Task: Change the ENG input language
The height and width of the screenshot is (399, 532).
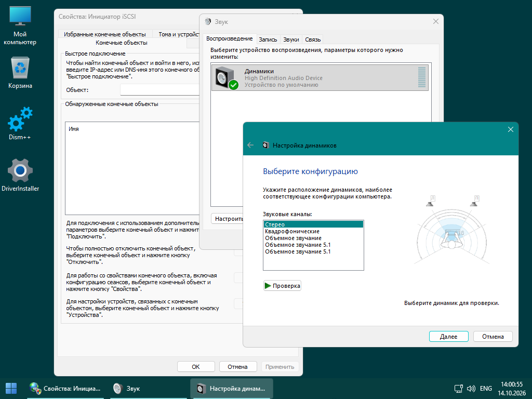Action: tap(486, 389)
